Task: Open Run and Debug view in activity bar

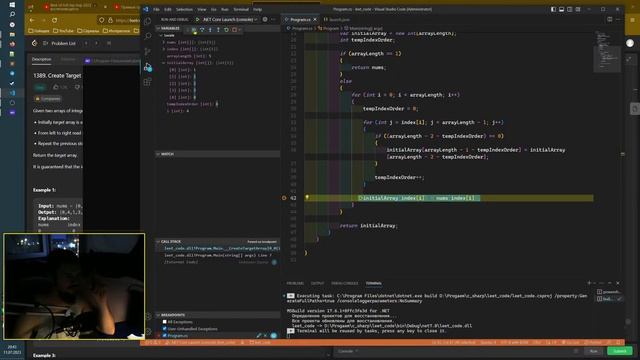Action: tap(148, 67)
